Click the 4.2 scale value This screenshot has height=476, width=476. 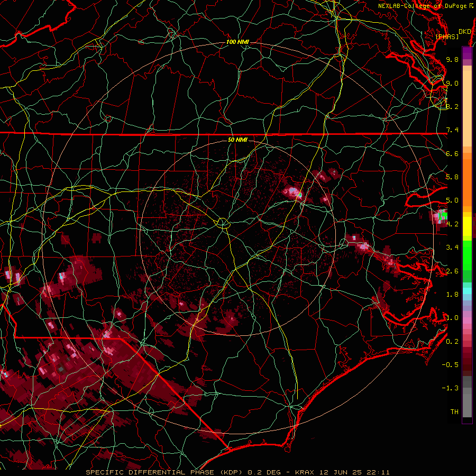click(452, 224)
